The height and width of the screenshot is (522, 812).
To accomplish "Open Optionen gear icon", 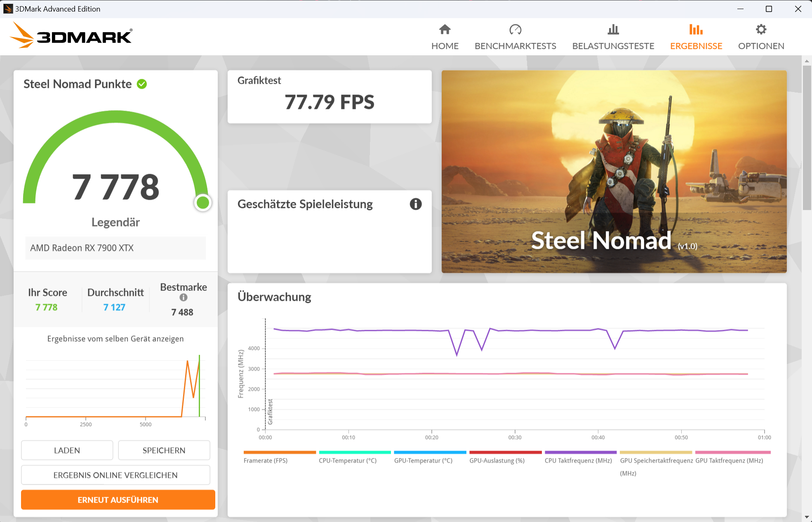I will coord(761,30).
